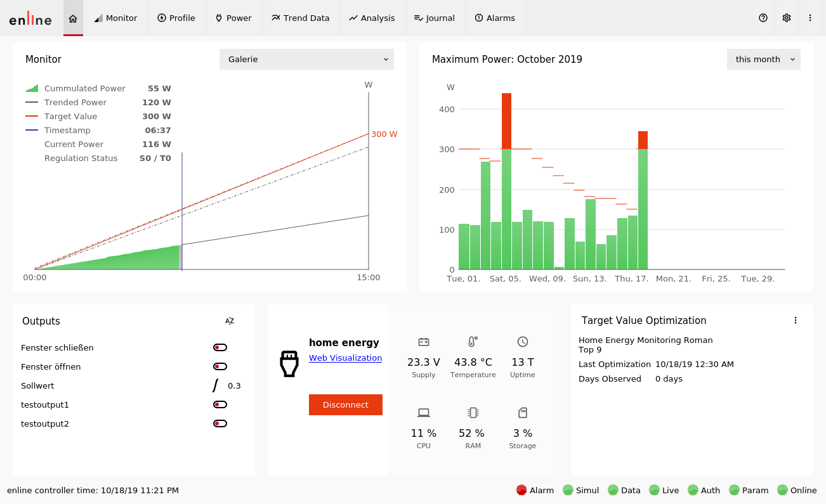Open the 'this month' period dropdown
Screen dimensions: 826x504
click(763, 60)
